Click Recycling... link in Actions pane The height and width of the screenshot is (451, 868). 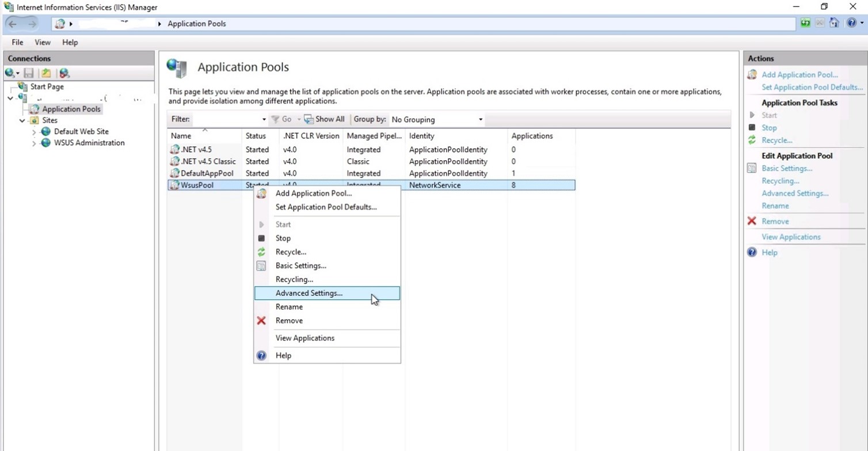780,181
